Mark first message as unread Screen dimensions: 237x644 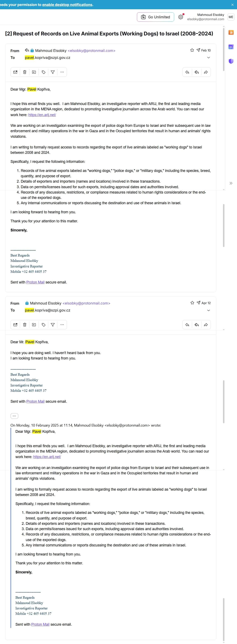pyautogui.click(x=15, y=72)
